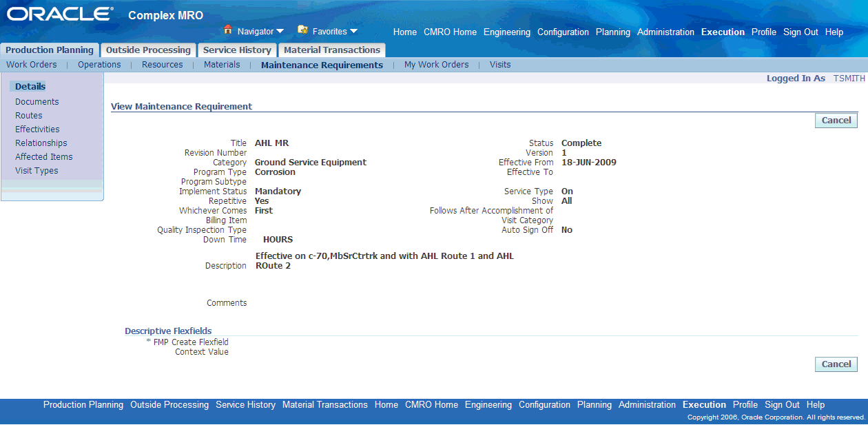Click Descriptive Flexfields section heading

tap(168, 331)
